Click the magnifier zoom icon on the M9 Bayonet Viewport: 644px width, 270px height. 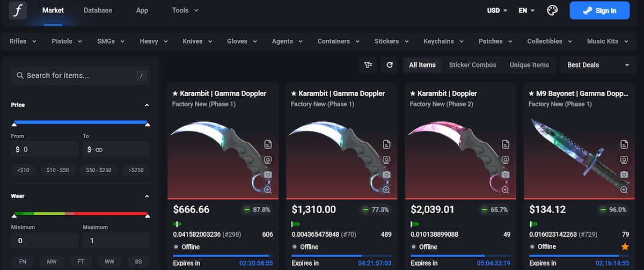tap(624, 190)
